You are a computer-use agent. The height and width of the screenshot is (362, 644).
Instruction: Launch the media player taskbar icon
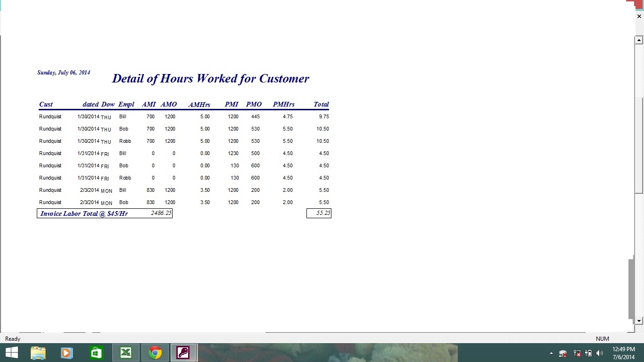tap(66, 353)
